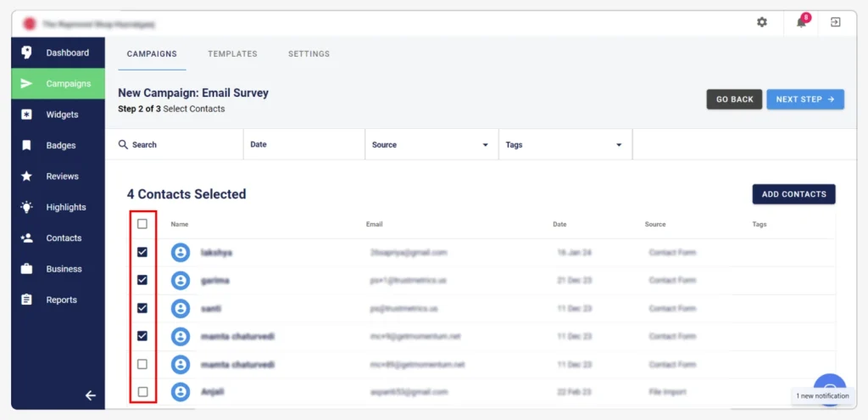This screenshot has height=420, width=868.
Task: Switch to the Settings tab
Action: [x=309, y=53]
